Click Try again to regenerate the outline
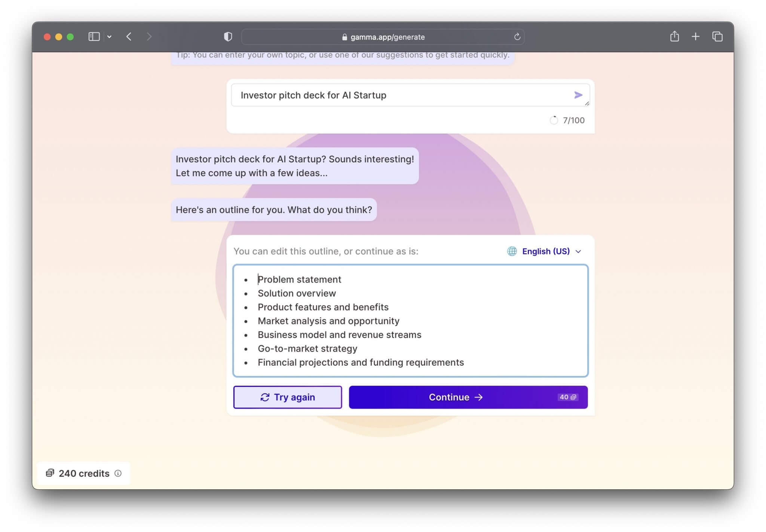The width and height of the screenshot is (766, 532). click(287, 397)
